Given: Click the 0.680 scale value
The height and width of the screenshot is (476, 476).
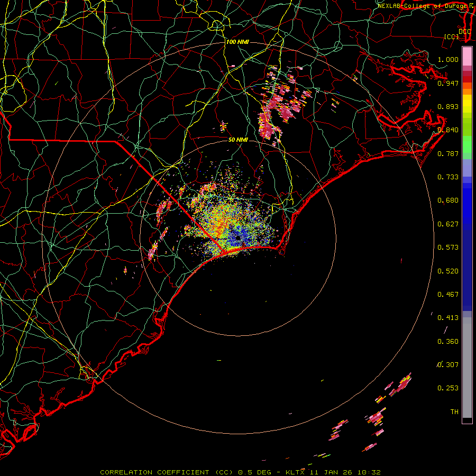Looking at the screenshot, I should (448, 200).
